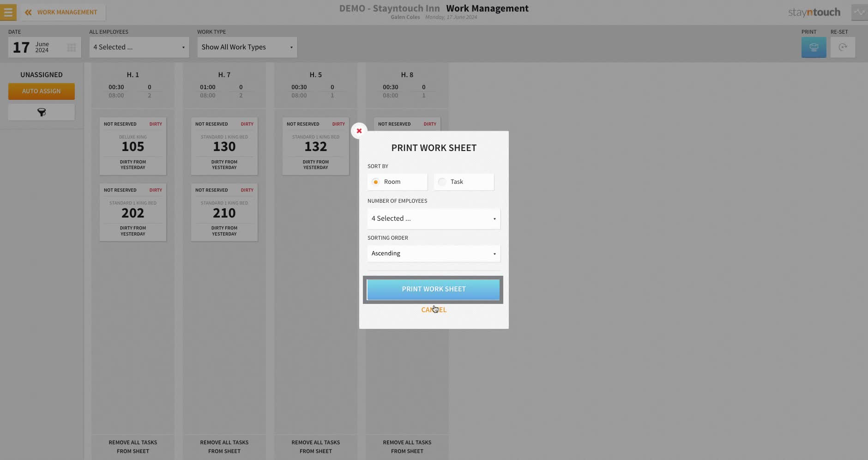
Task: Select Room sort option
Action: (398, 182)
